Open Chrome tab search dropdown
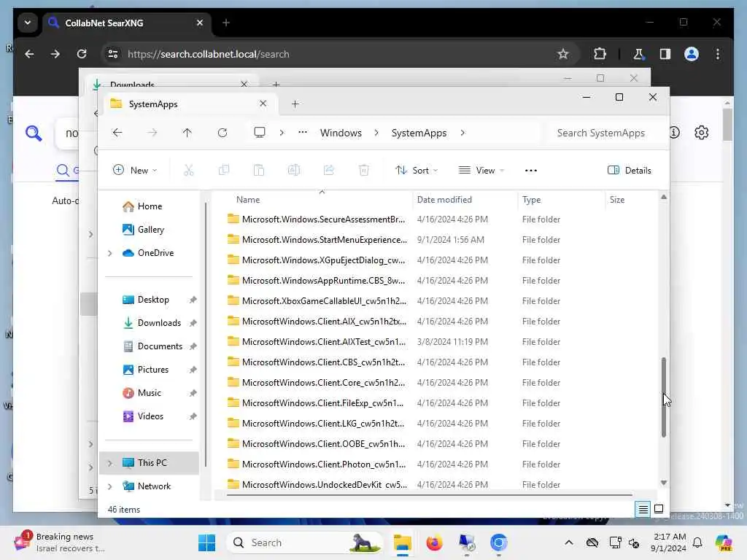747x560 pixels. tap(28, 23)
